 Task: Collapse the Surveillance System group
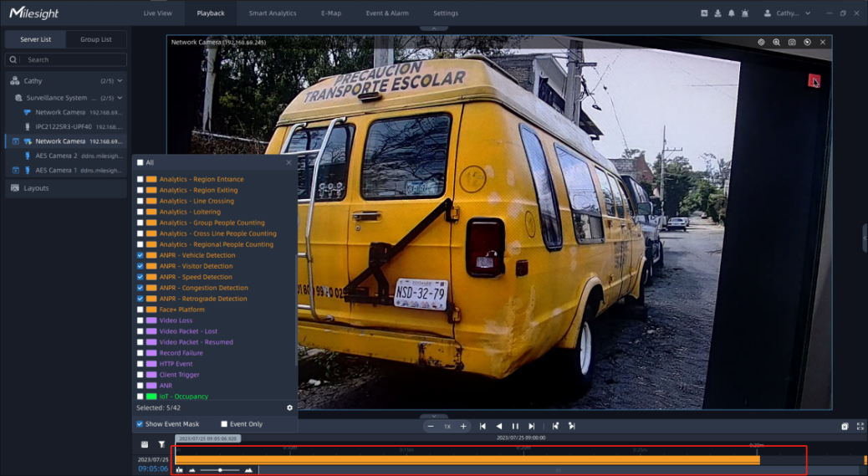120,98
